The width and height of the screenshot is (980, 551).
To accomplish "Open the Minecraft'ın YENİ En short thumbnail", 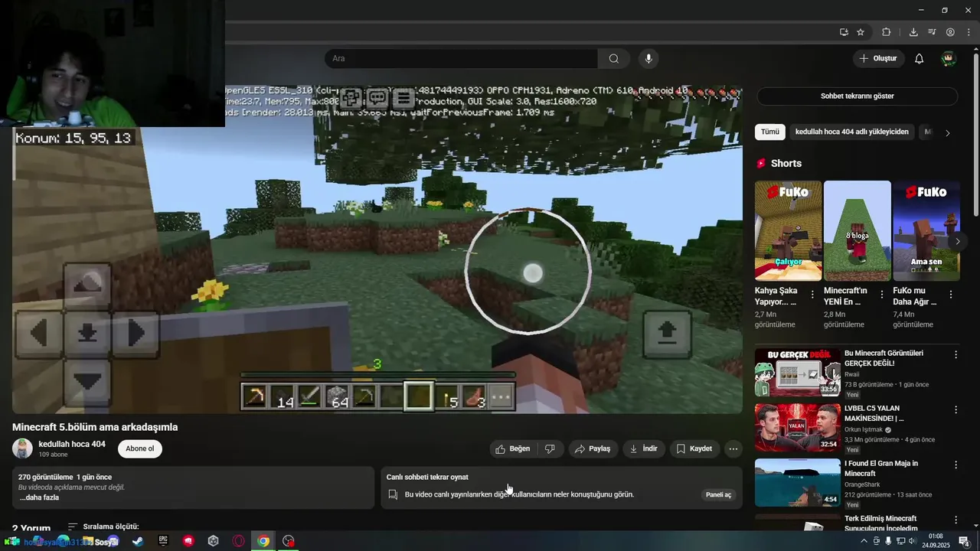I will (x=857, y=231).
